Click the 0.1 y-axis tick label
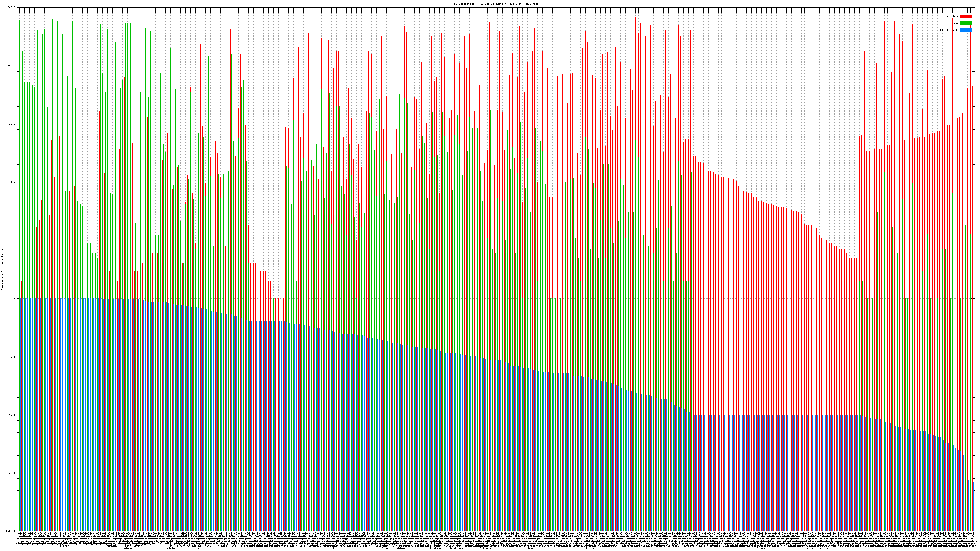This screenshot has width=980, height=551. tap(13, 357)
